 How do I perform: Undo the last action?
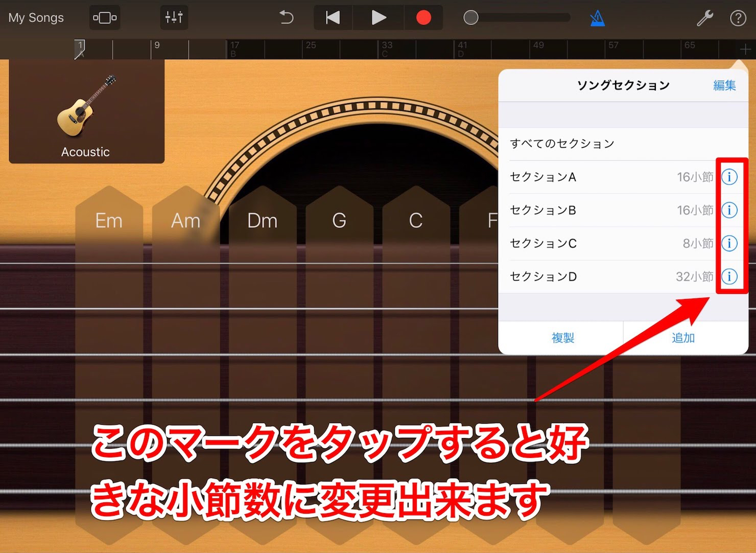(x=287, y=18)
